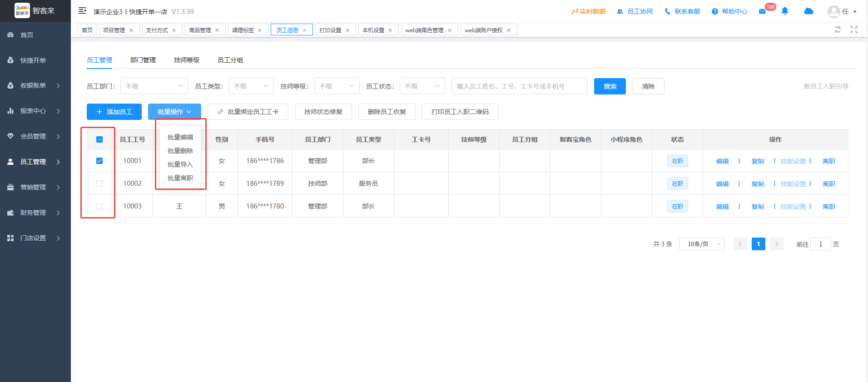Click the 前往 page number input

click(x=821, y=244)
